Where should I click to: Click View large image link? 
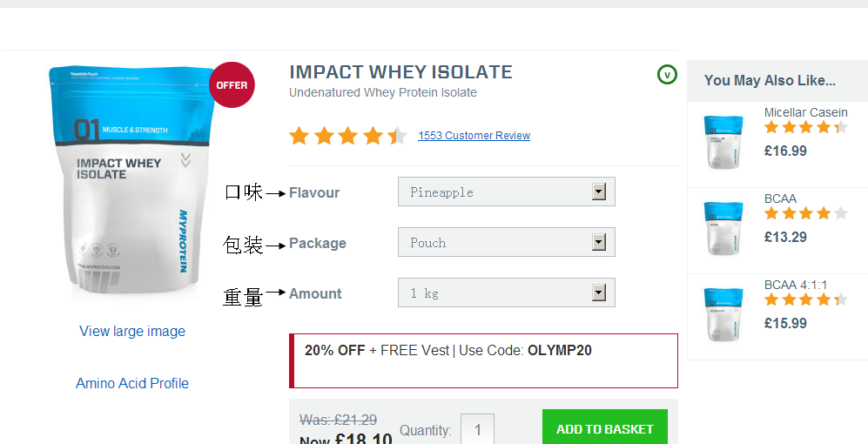click(132, 331)
